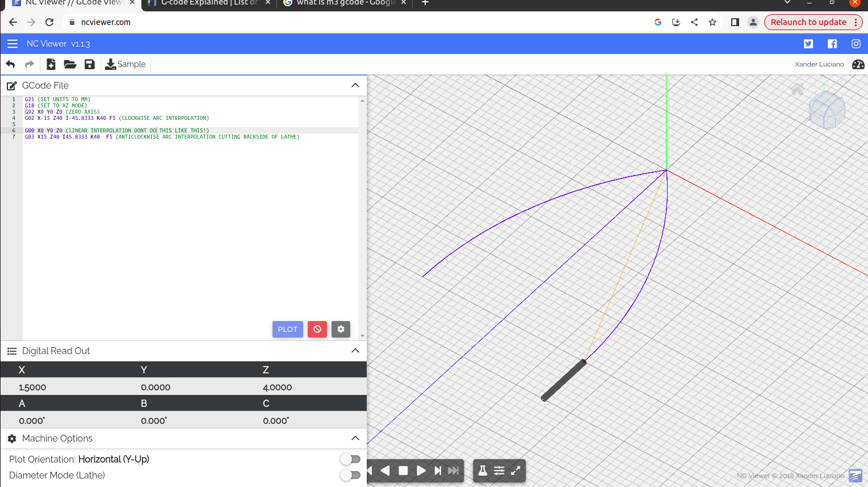The height and width of the screenshot is (487, 868).
Task: Reload the page
Action: (x=49, y=22)
